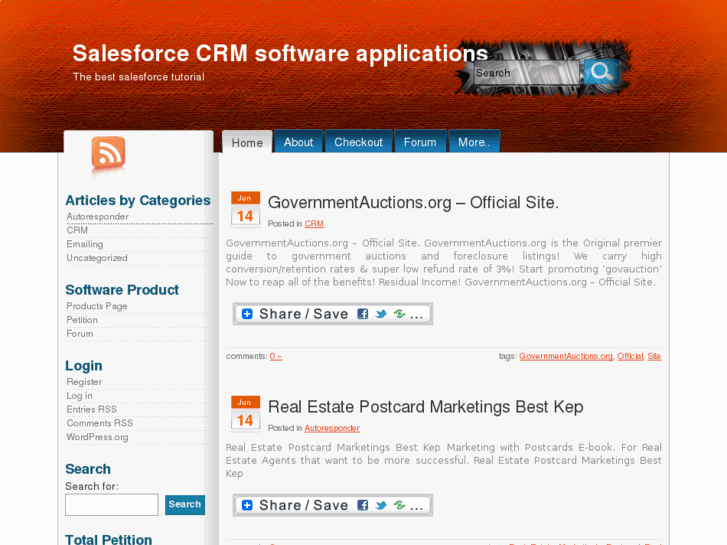The image size is (727, 545).
Task: Tweet the Real Estate Postcard post
Action: coord(381,505)
